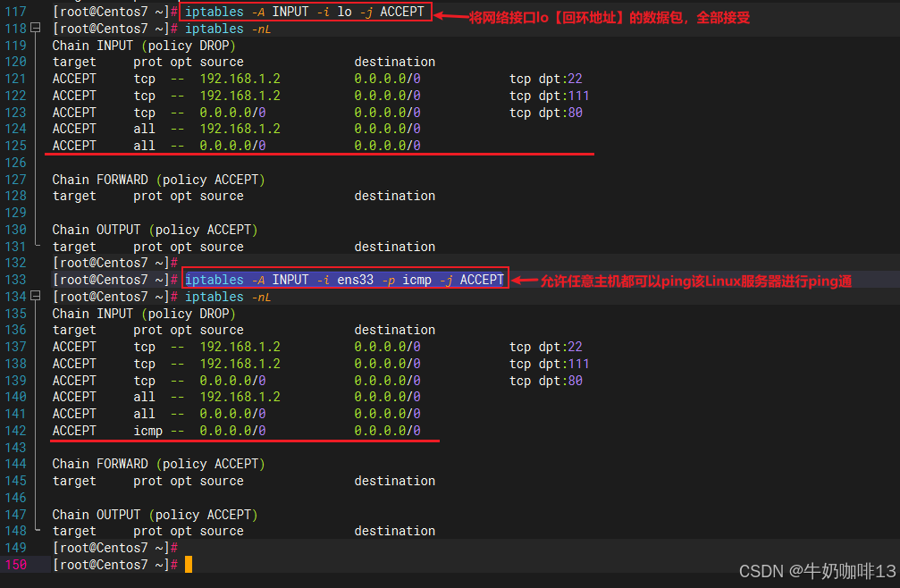Viewport: 900px width, 588px height.
Task: Click 'Chain FORWARD (policy ACCEPT)' on line 127
Action: (x=158, y=180)
